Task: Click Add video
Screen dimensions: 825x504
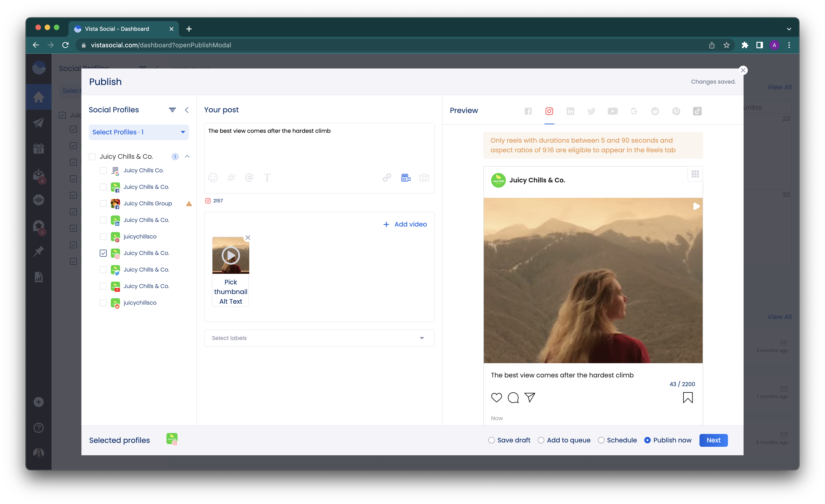Action: (405, 224)
